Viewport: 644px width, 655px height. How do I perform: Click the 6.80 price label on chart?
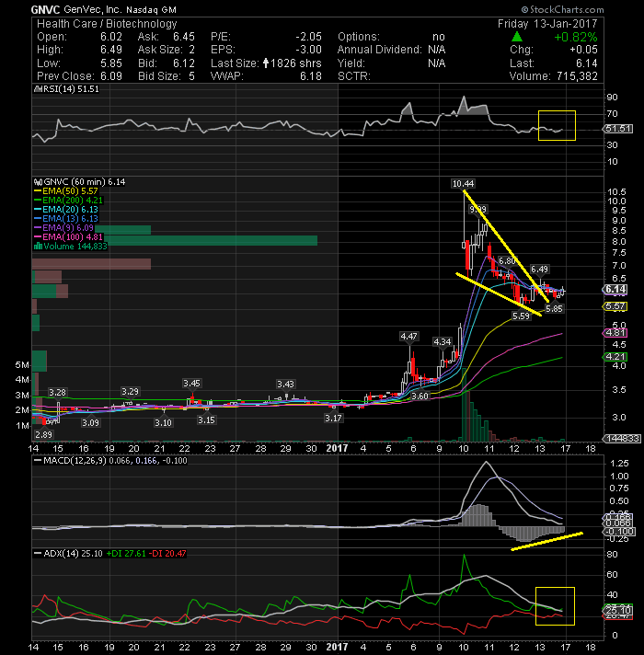pos(508,261)
